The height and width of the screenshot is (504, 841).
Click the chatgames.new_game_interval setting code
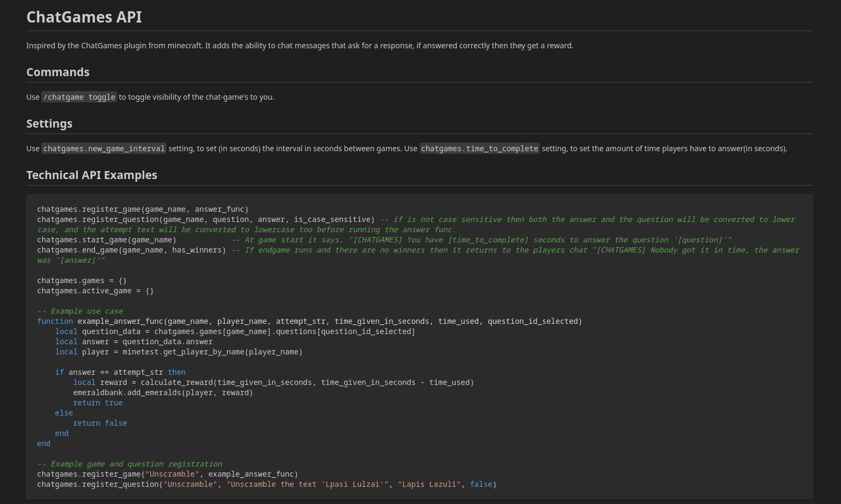104,149
